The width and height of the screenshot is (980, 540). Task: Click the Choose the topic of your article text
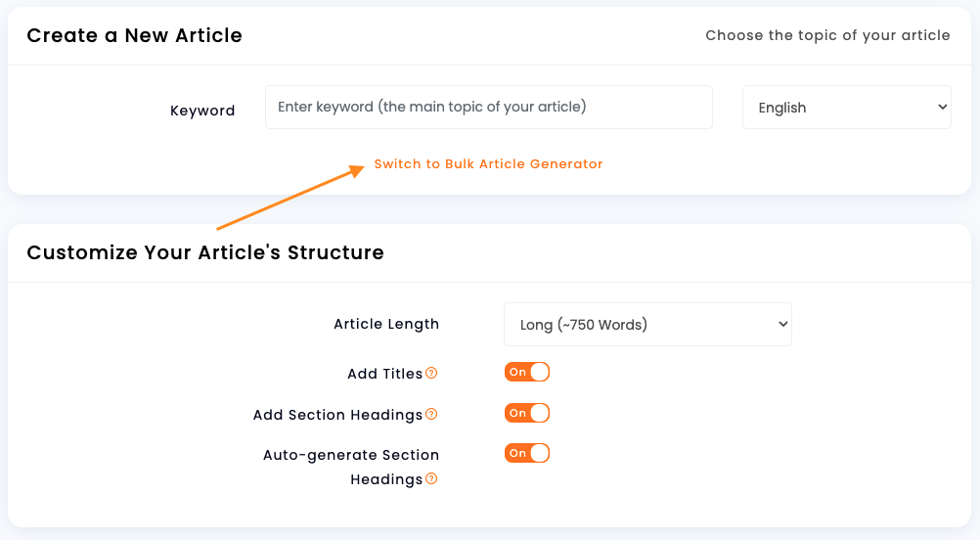coord(827,35)
